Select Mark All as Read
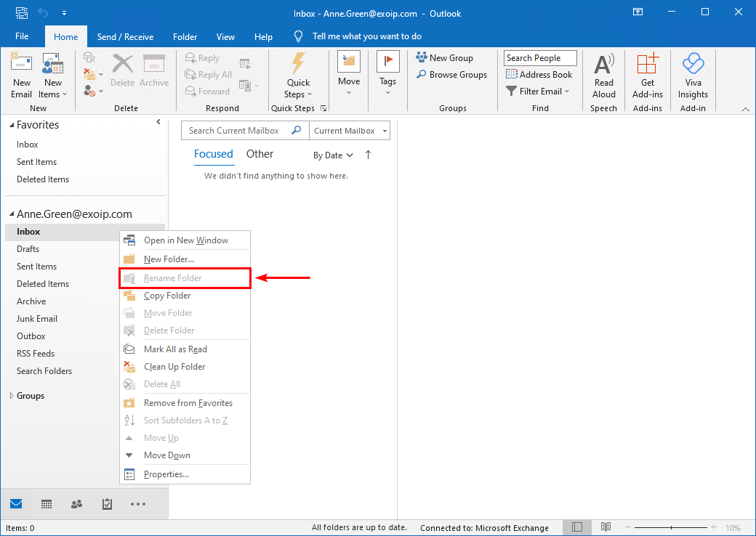Screen dimensions: 756x536 pyautogui.click(x=177, y=349)
